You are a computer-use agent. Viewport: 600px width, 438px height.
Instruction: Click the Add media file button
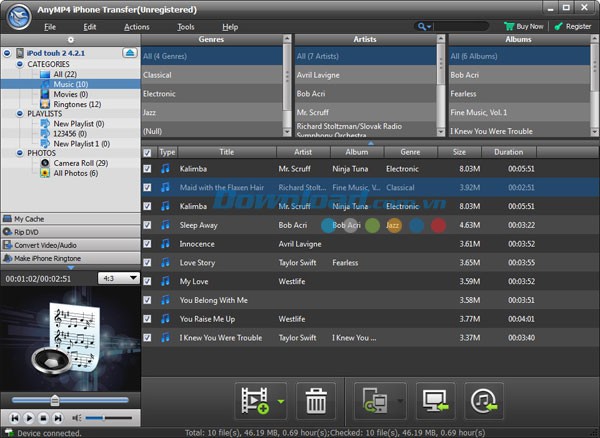pyautogui.click(x=253, y=402)
